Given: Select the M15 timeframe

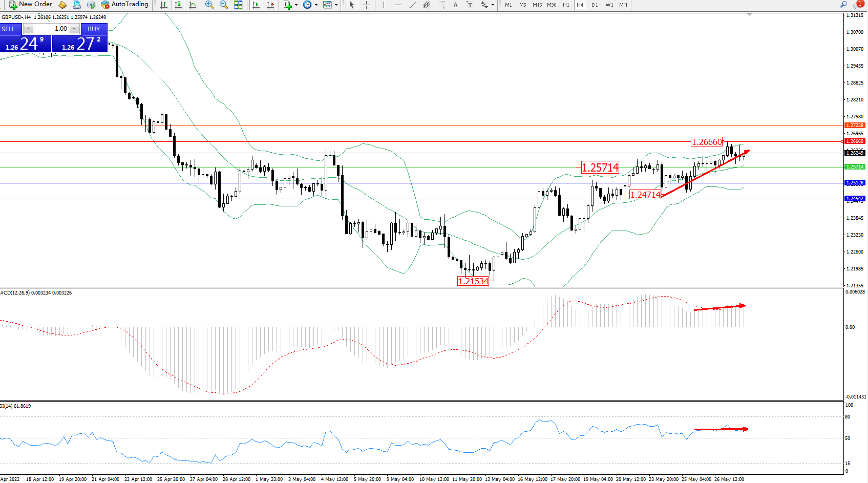Looking at the screenshot, I should click(x=537, y=5).
